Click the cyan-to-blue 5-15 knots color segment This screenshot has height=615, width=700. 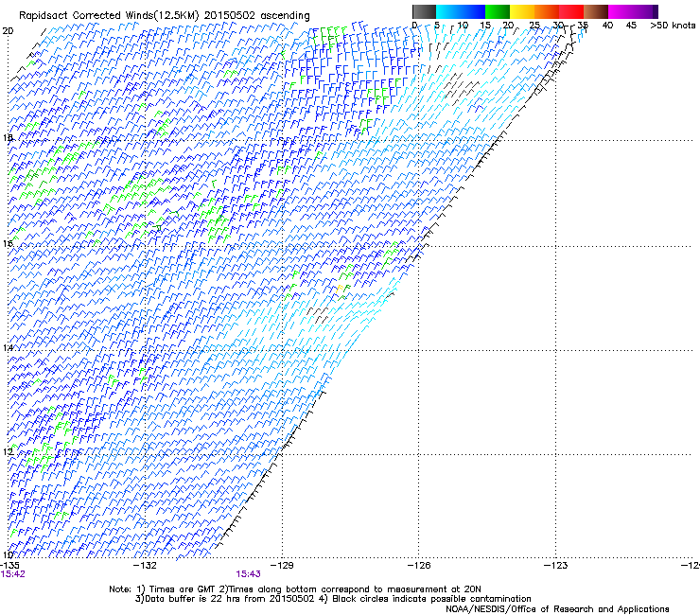coord(461,11)
